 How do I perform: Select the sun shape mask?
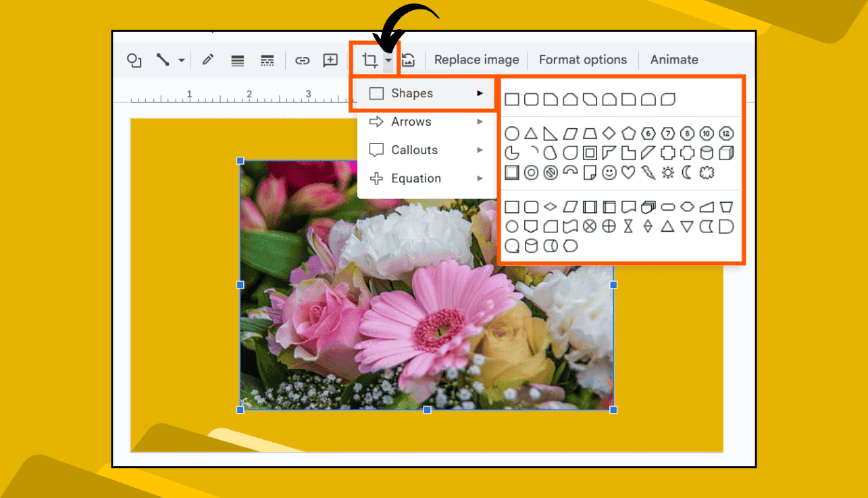coord(667,172)
